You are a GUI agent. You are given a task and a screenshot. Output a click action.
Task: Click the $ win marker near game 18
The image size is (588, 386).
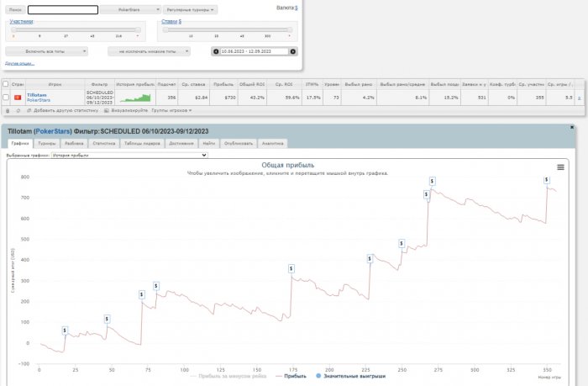(65, 330)
